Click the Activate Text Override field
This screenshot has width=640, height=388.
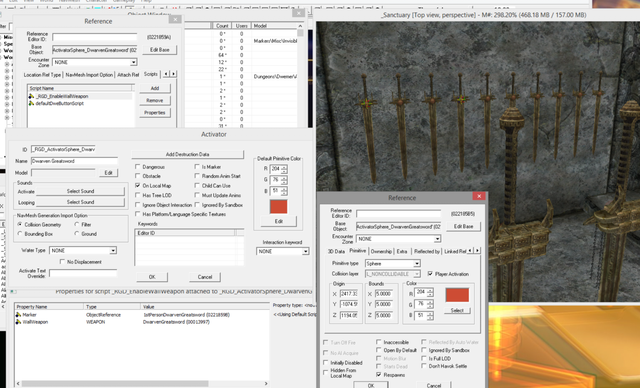(83, 273)
